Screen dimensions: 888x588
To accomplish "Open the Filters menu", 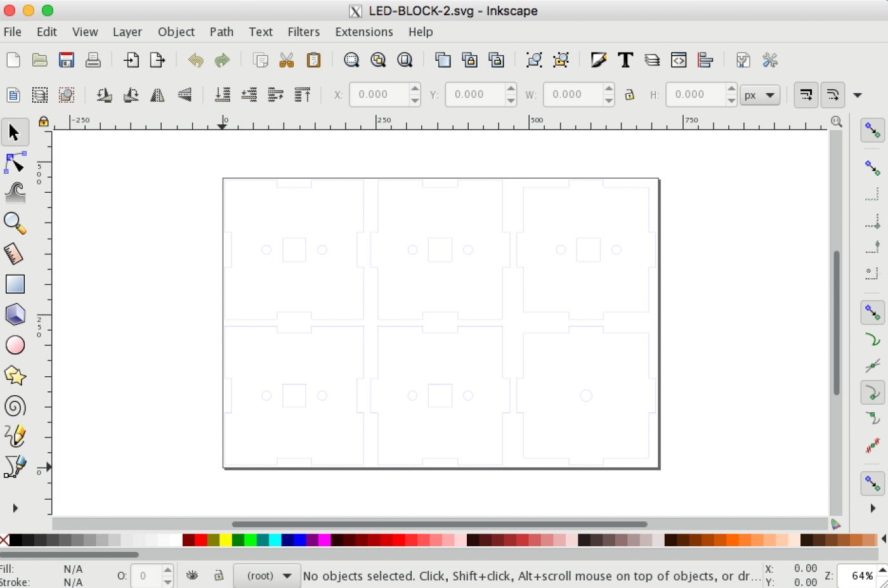I will pyautogui.click(x=303, y=32).
